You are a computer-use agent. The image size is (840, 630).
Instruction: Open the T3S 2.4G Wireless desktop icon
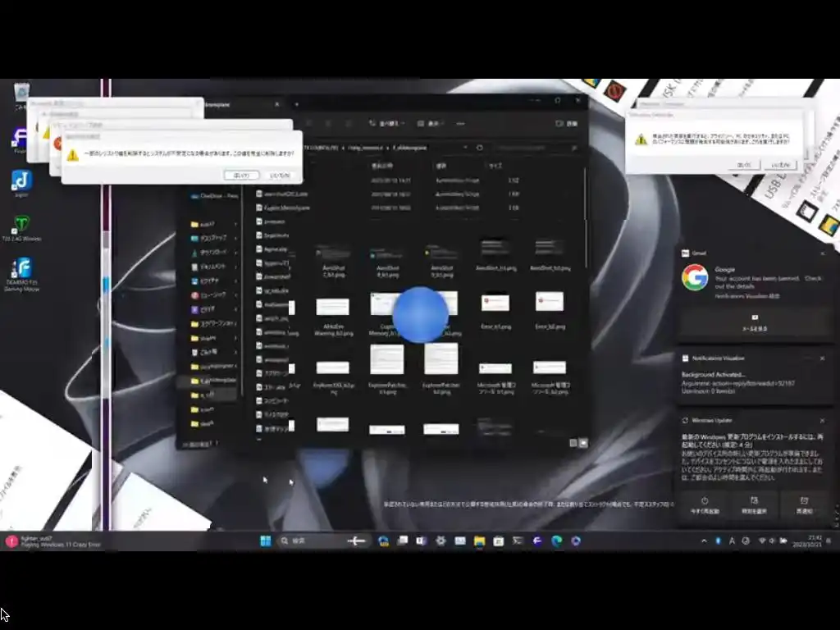coord(21,227)
